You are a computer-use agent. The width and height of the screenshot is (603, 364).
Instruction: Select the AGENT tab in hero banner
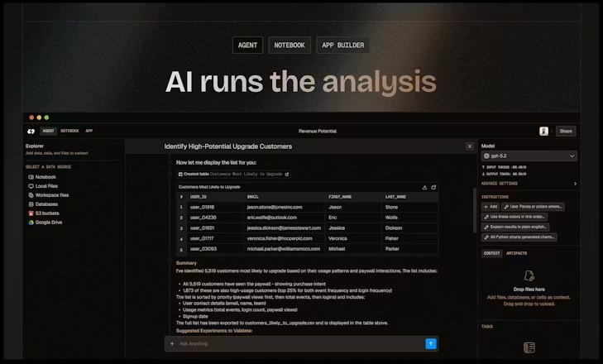click(247, 45)
